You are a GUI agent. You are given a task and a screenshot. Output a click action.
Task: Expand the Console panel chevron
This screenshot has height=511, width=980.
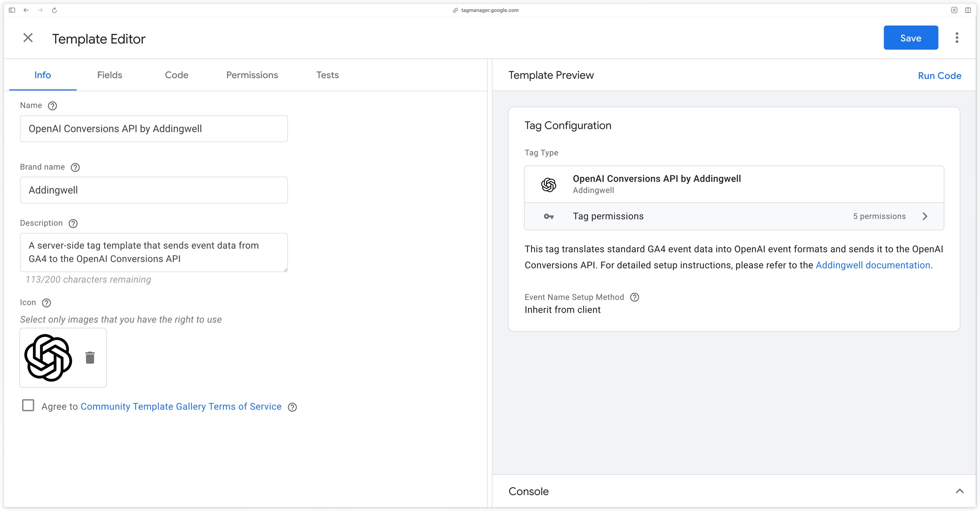[959, 491]
